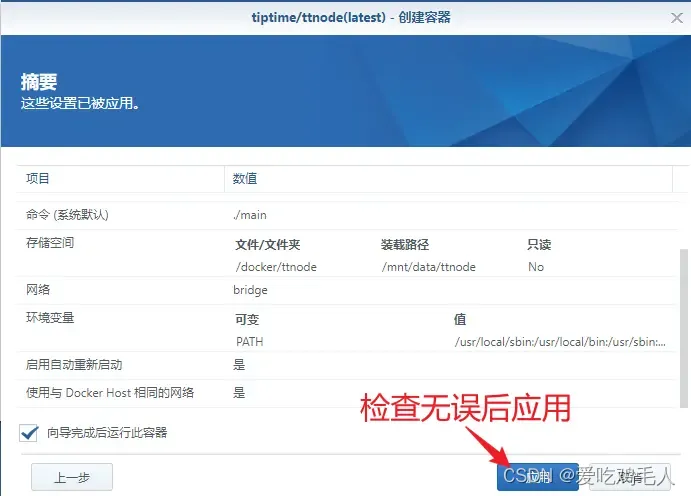The height and width of the screenshot is (496, 691).
Task: Select '使用与 Docker Host 相同的网络' label
Action: [110, 392]
